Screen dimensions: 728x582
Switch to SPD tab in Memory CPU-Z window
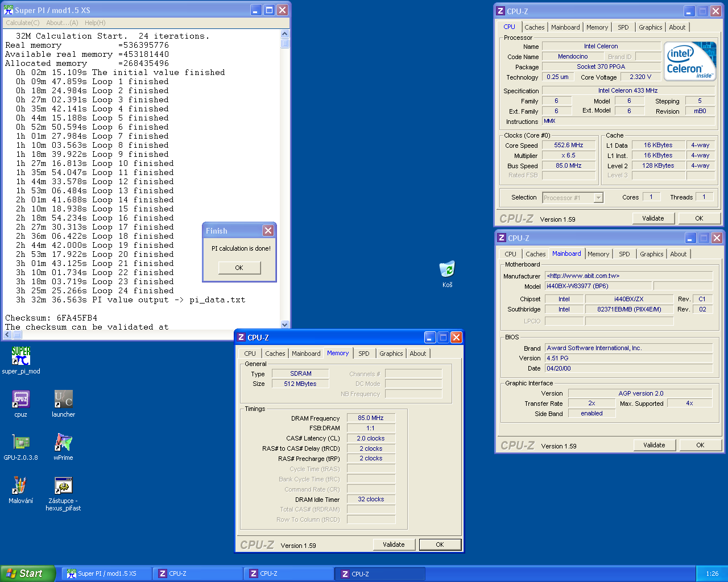[364, 354]
